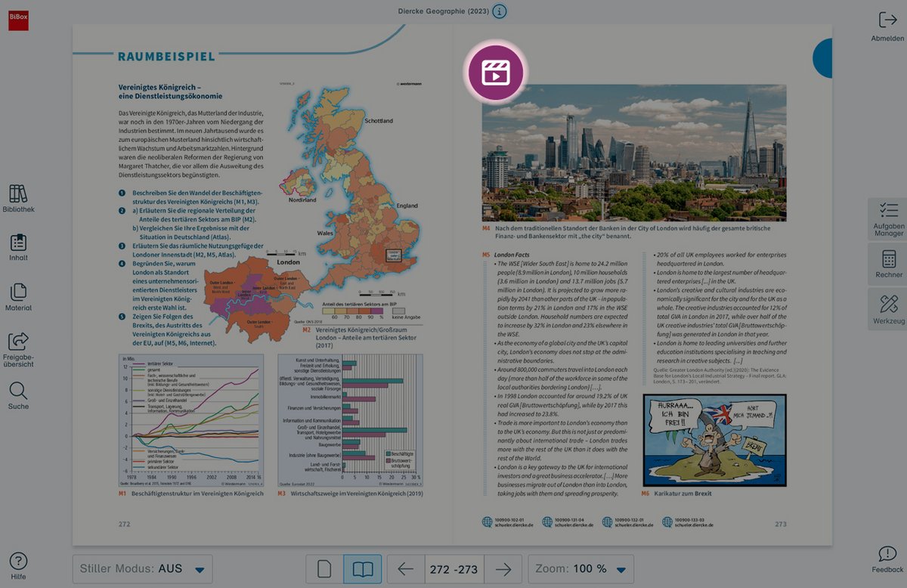This screenshot has width=907, height=588.
Task: Click the London skyline photo M4
Action: (x=634, y=153)
